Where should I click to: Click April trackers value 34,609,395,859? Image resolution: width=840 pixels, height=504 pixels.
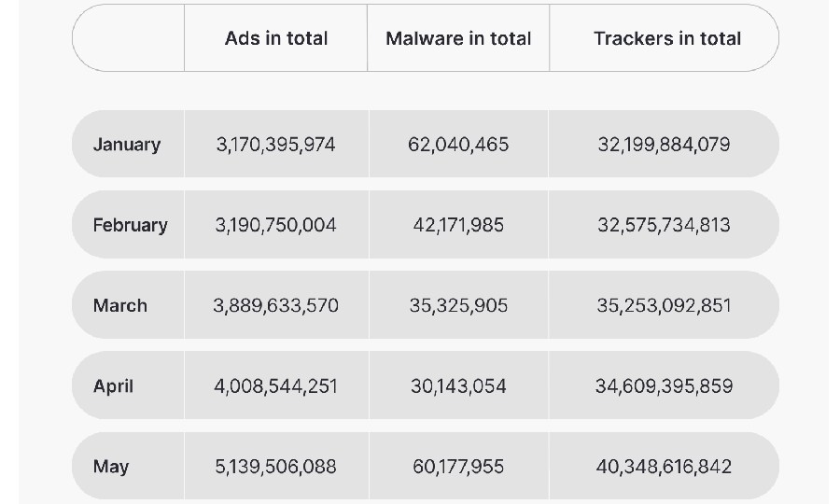click(x=664, y=385)
